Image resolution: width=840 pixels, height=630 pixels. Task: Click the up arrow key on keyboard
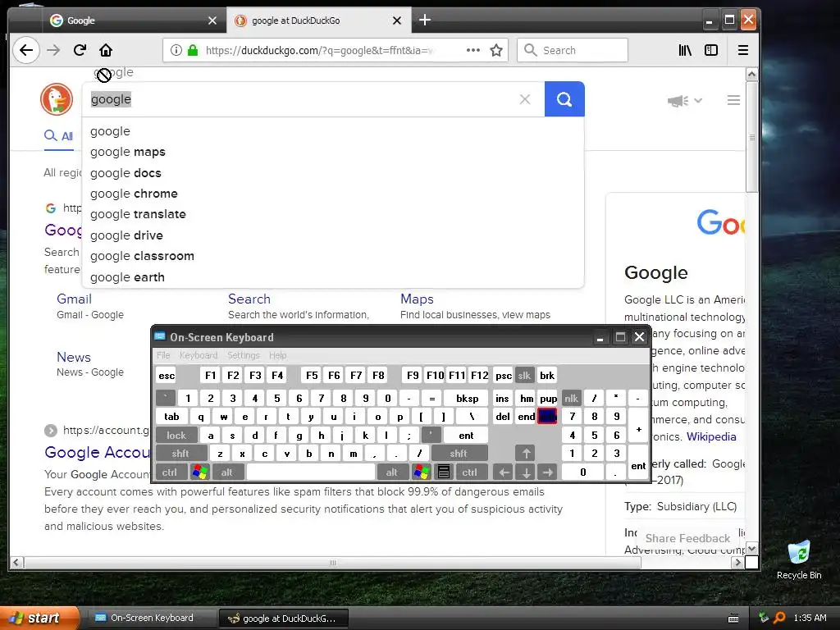click(x=526, y=454)
